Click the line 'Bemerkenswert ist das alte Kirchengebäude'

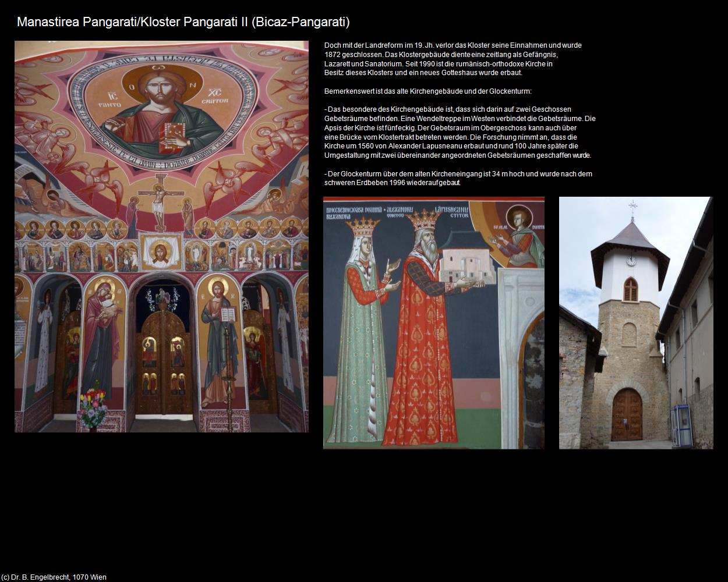point(427,91)
